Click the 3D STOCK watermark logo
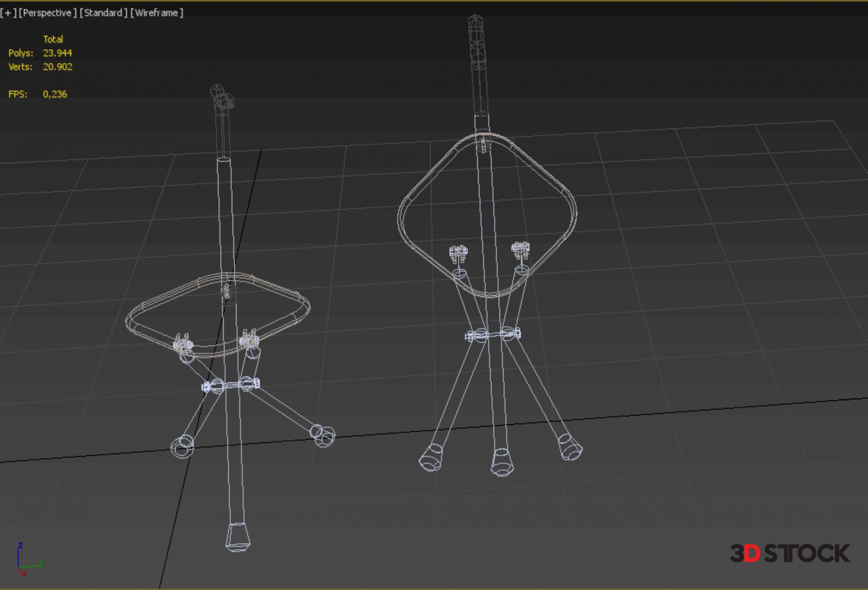Image resolution: width=868 pixels, height=590 pixels. coord(789,553)
